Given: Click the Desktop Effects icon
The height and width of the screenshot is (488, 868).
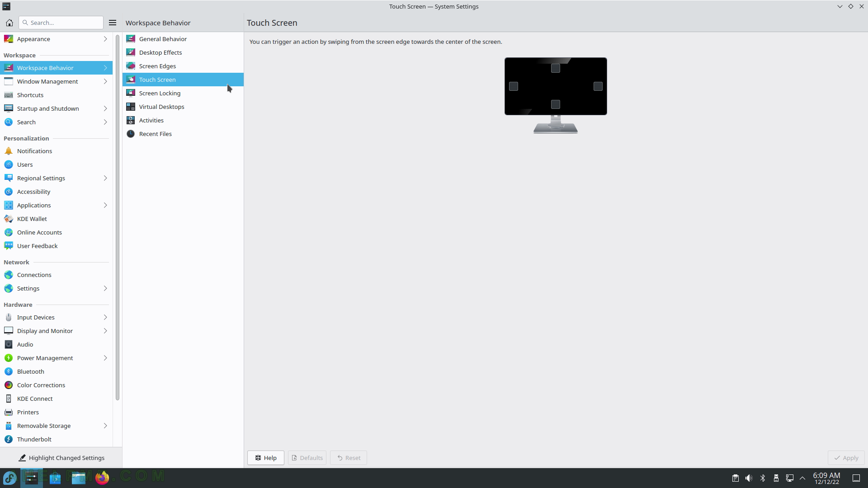Looking at the screenshot, I should [131, 52].
